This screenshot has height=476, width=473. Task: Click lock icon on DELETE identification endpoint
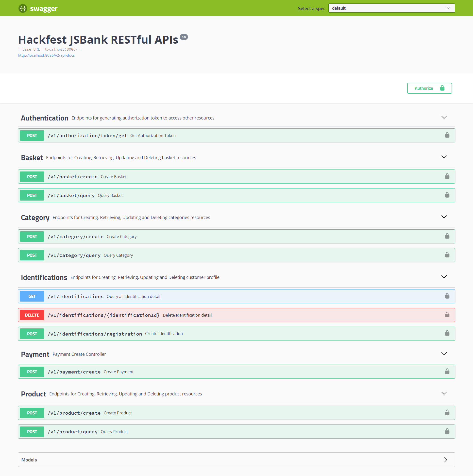pyautogui.click(x=447, y=315)
